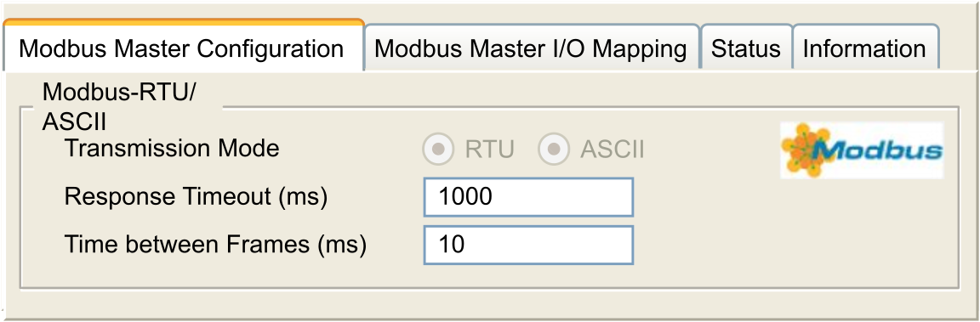Select the ASCII transmission mode radio button
The height and width of the screenshot is (322, 980).
553,150
